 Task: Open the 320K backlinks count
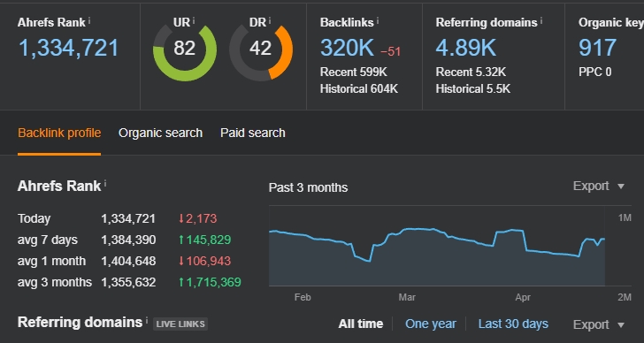(347, 48)
